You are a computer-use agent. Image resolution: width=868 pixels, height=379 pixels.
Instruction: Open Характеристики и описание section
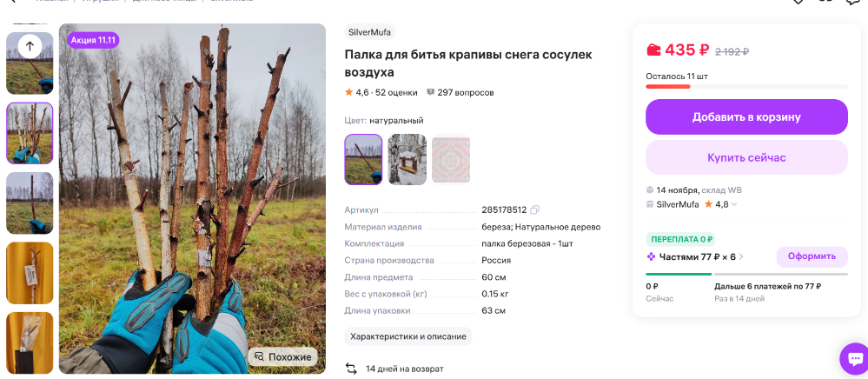coord(408,336)
